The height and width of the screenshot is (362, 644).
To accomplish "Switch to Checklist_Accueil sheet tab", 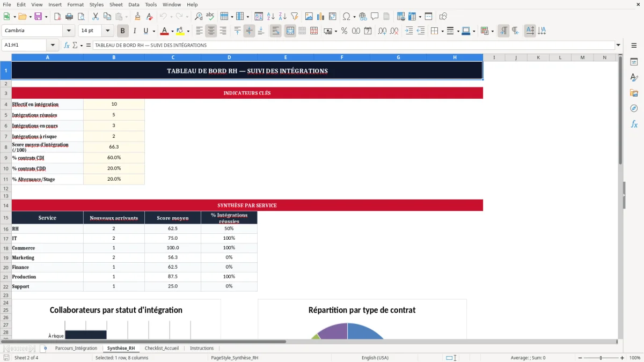I will click(x=162, y=348).
